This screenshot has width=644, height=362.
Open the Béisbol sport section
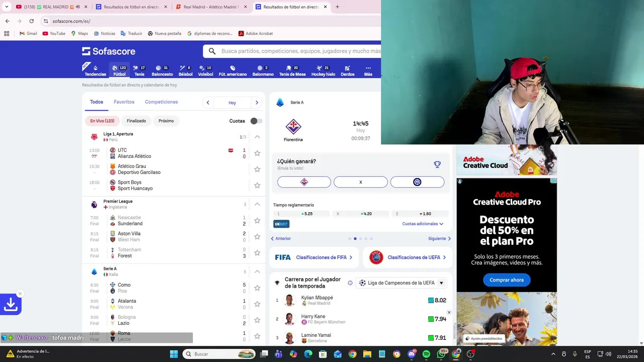click(186, 70)
